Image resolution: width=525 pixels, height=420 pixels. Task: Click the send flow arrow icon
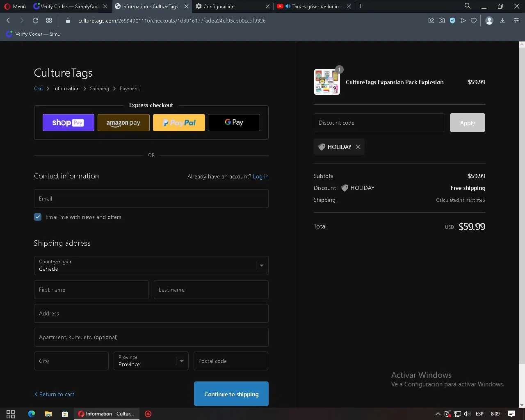click(463, 21)
